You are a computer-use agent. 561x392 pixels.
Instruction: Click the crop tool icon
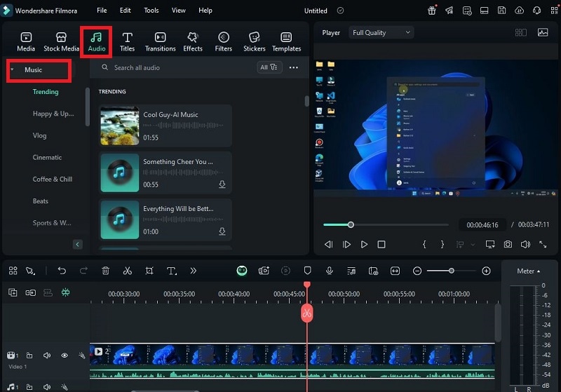click(x=149, y=271)
